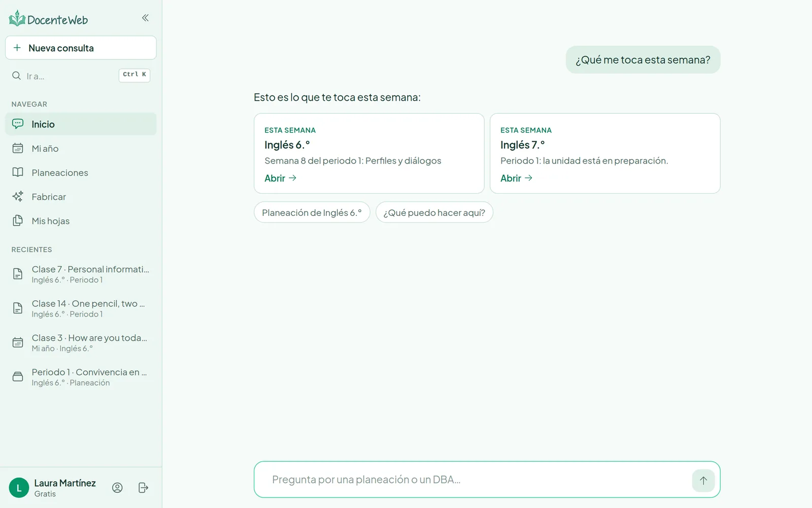Open Inicio in the navigation
The height and width of the screenshot is (508, 812).
tap(81, 124)
